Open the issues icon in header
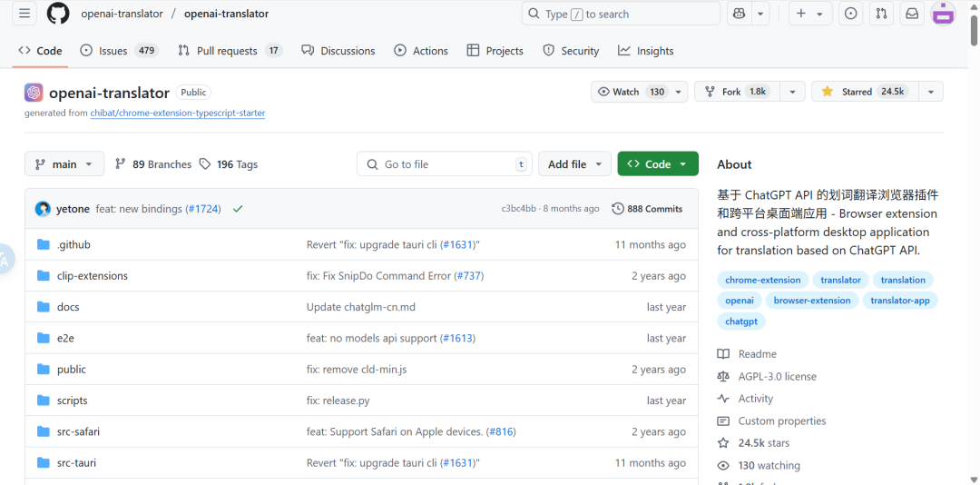Viewport: 980px width, 485px height. pyautogui.click(x=850, y=14)
